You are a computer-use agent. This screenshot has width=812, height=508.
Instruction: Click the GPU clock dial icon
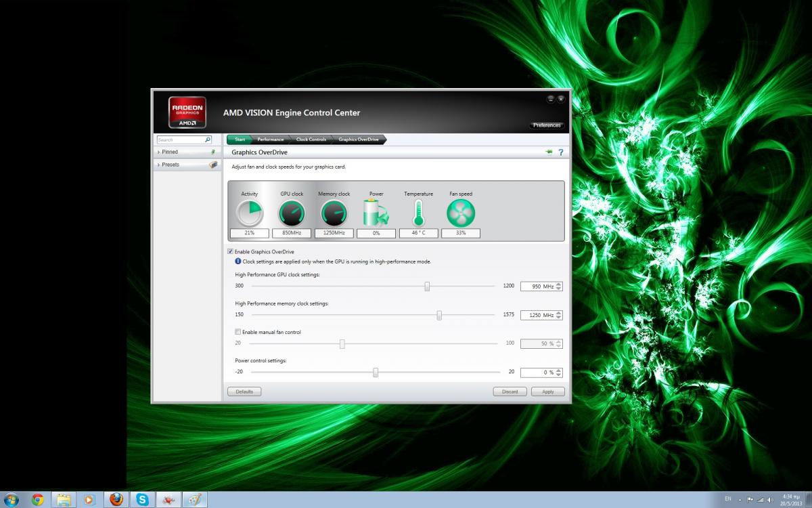(x=292, y=213)
